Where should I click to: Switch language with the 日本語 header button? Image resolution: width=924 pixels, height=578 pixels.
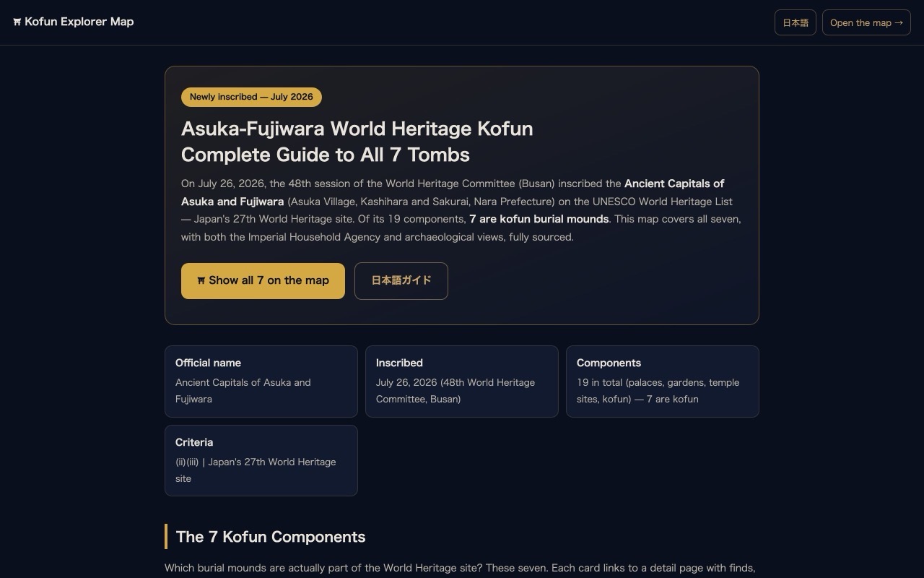tap(796, 22)
